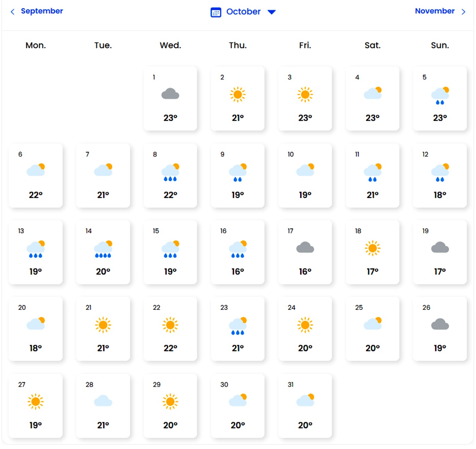Click the sun icon on October 18
Viewport: 476px width, 449px height.
[372, 248]
